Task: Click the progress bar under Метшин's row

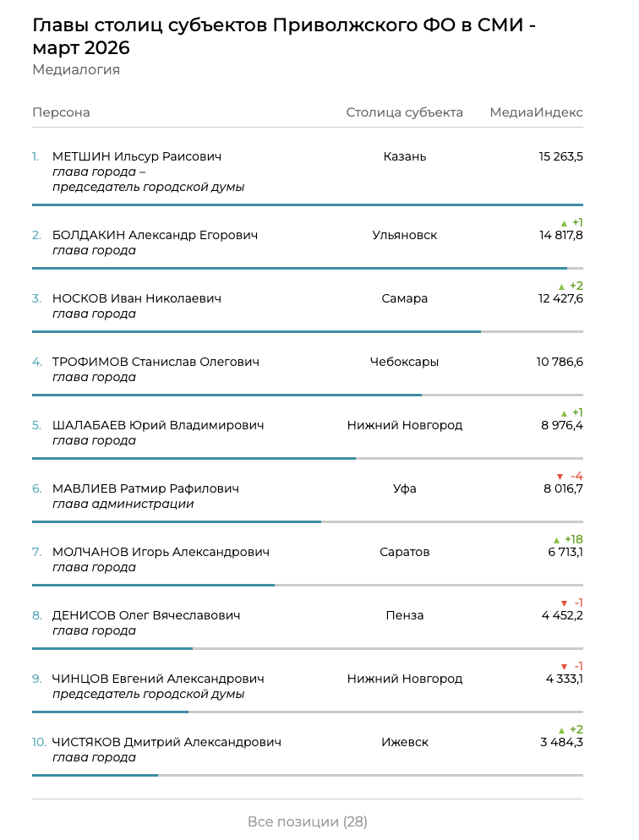Action: [x=307, y=205]
